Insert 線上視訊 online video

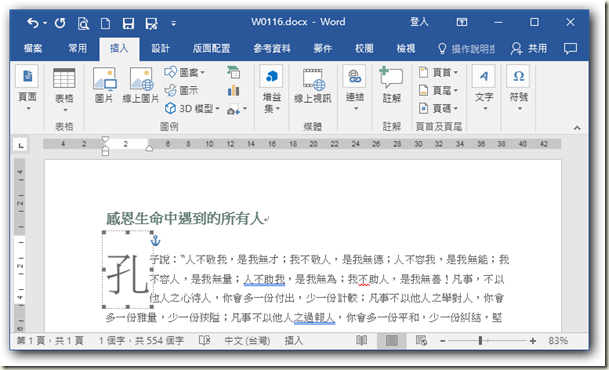pos(313,85)
